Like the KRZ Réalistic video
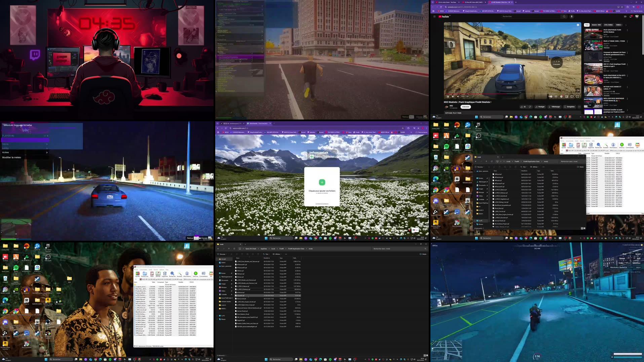The width and height of the screenshot is (644, 362). click(x=523, y=107)
